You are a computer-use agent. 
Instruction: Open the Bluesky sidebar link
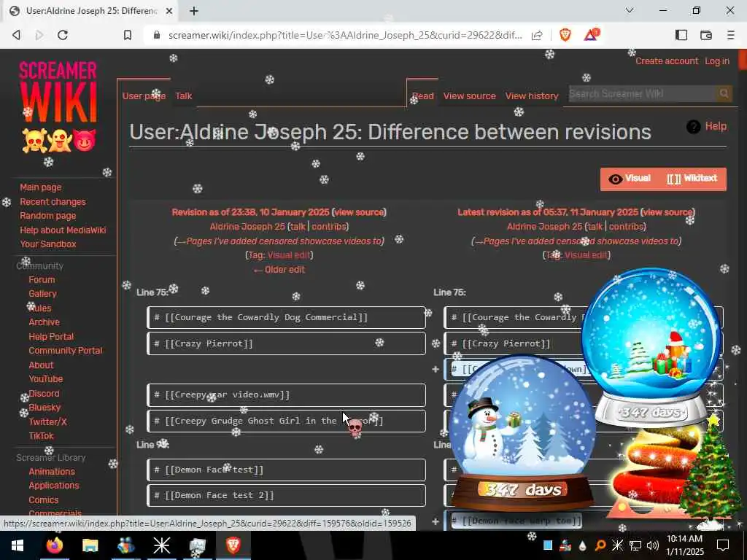44,408
